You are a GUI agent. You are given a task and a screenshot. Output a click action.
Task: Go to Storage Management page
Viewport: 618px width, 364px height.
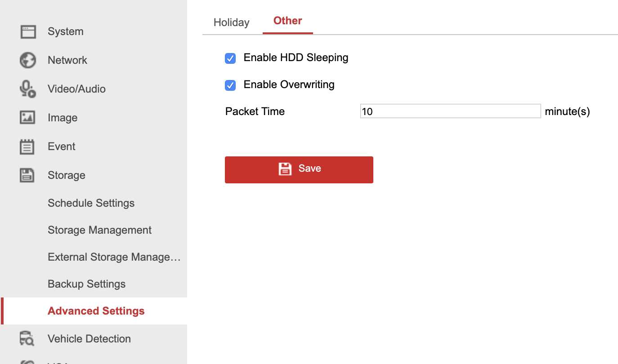[x=100, y=230]
